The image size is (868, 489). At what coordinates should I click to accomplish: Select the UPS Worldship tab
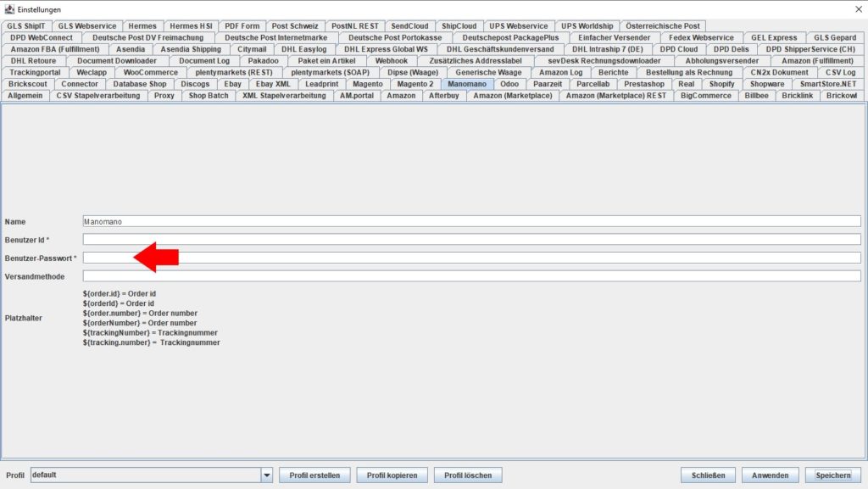[587, 26]
